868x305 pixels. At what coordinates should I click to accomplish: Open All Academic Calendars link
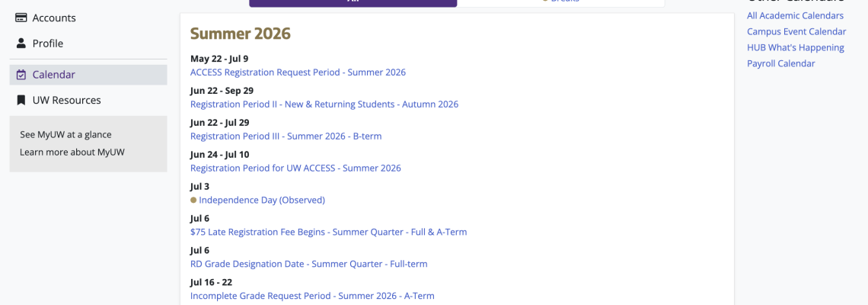pos(796,15)
